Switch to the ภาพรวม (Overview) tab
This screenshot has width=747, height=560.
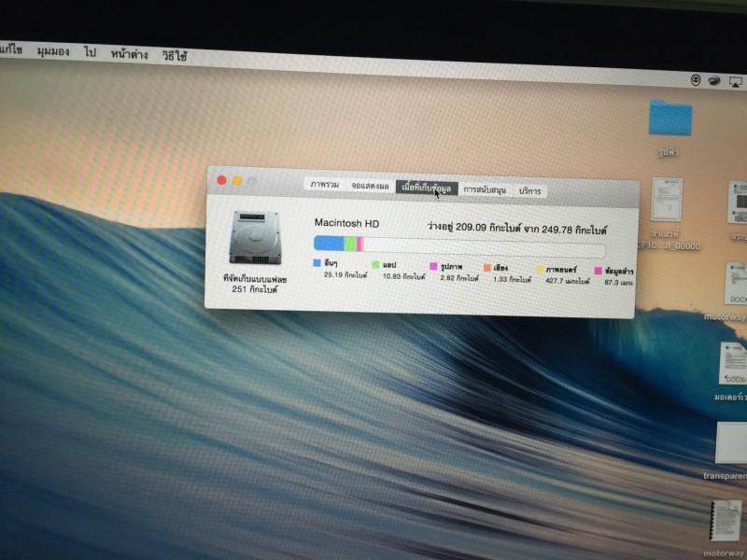click(x=324, y=185)
